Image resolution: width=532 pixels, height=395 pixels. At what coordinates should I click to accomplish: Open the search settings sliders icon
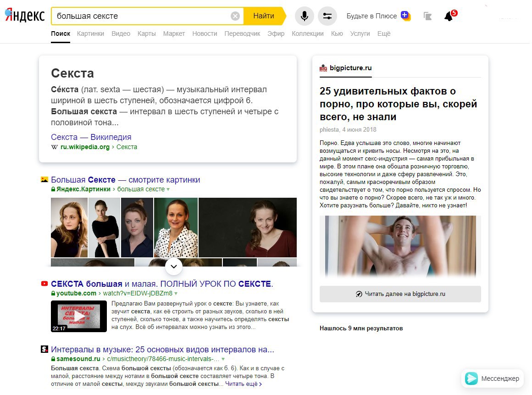click(x=327, y=16)
